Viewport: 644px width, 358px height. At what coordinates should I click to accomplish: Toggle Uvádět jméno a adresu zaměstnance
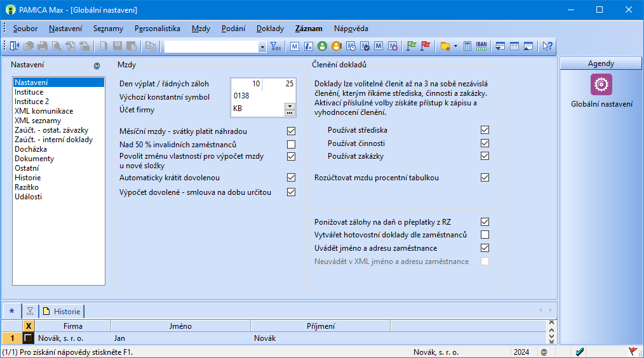pos(485,248)
